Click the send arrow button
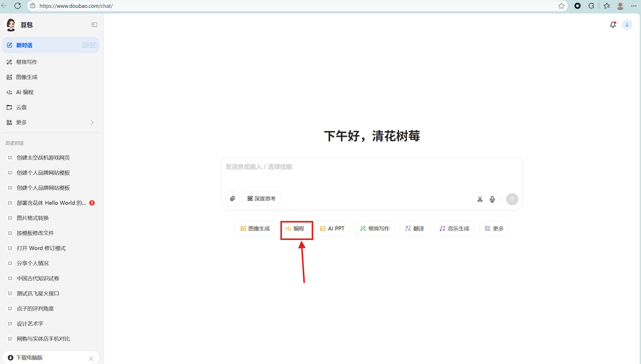The width and height of the screenshot is (641, 364). click(x=512, y=199)
